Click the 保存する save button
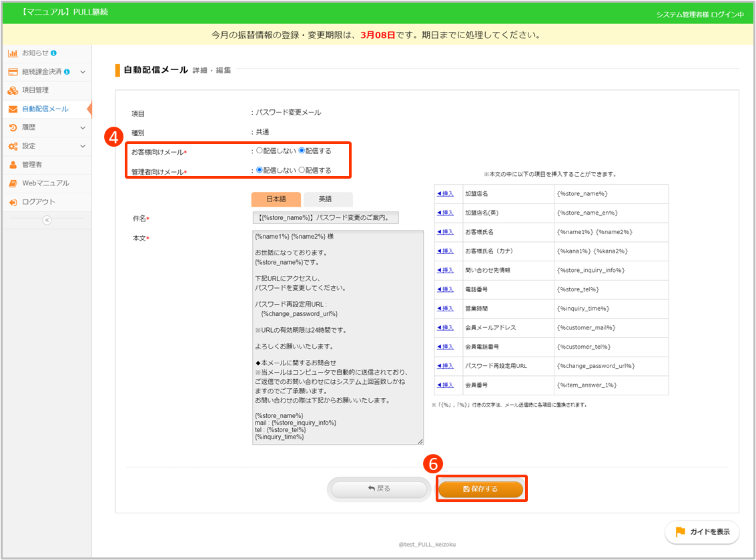Image resolution: width=756 pixels, height=560 pixels. click(x=482, y=488)
